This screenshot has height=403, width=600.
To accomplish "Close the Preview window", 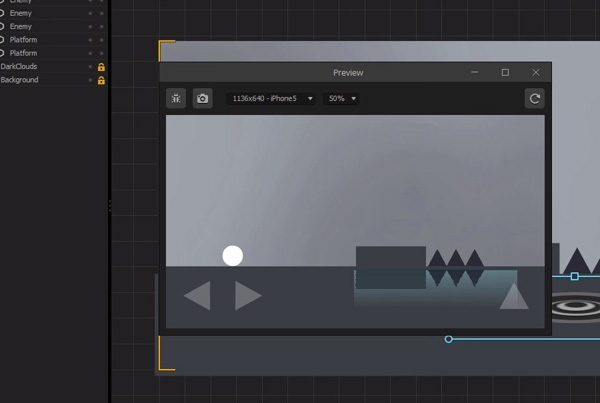I will pos(536,72).
